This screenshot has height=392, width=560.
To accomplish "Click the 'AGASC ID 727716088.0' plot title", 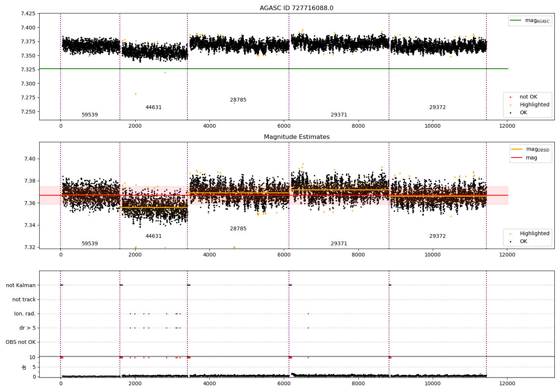I will (296, 8).
